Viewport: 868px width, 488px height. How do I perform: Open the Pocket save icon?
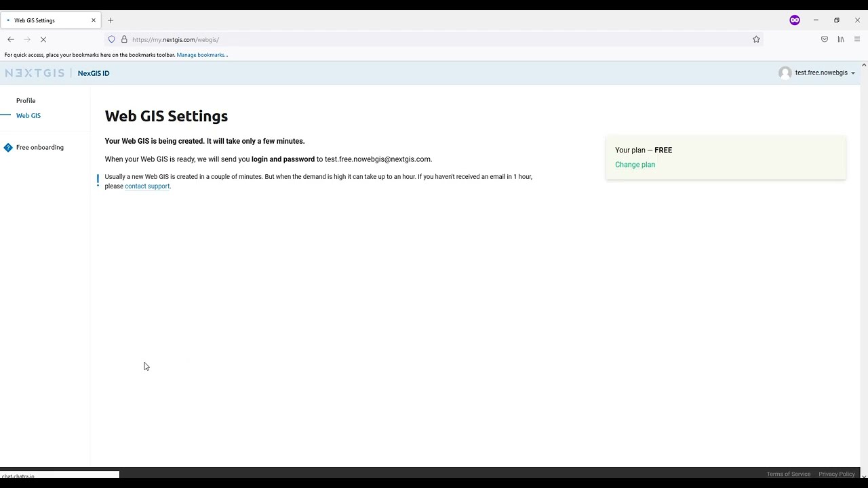(825, 39)
